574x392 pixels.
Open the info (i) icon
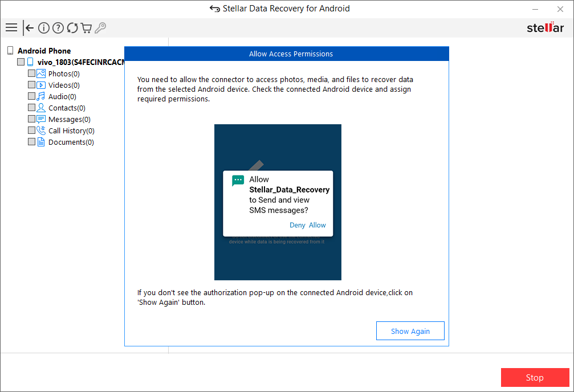44,28
